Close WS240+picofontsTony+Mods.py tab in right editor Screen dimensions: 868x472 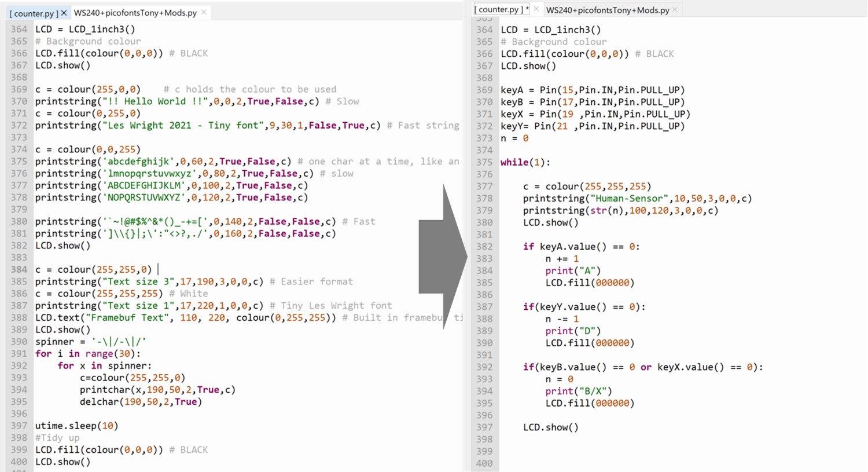675,10
